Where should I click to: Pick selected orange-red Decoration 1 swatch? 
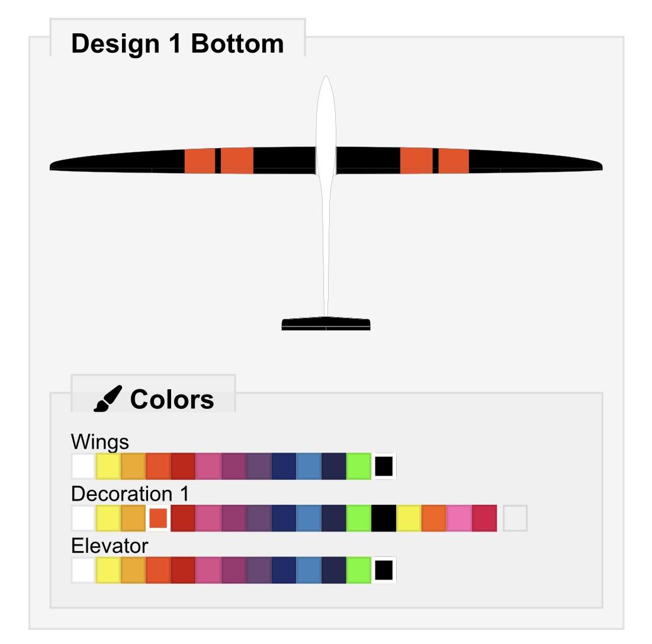(158, 518)
